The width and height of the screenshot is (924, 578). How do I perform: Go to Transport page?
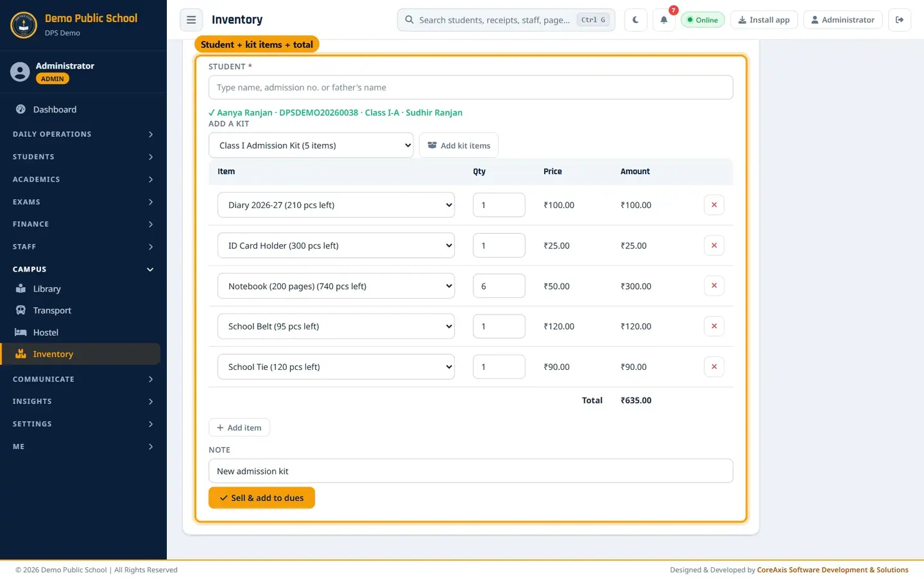tap(80, 311)
